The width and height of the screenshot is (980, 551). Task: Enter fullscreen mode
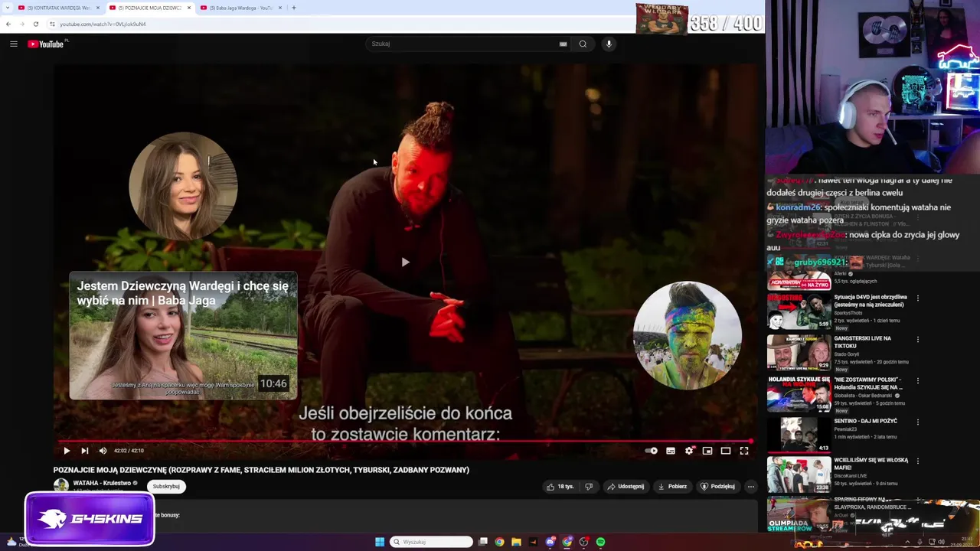(x=744, y=451)
